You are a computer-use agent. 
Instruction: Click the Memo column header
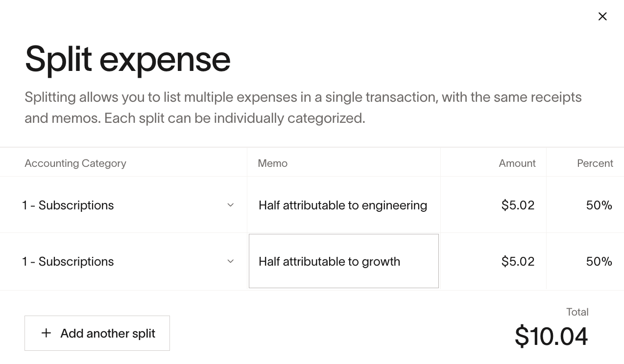click(x=273, y=163)
